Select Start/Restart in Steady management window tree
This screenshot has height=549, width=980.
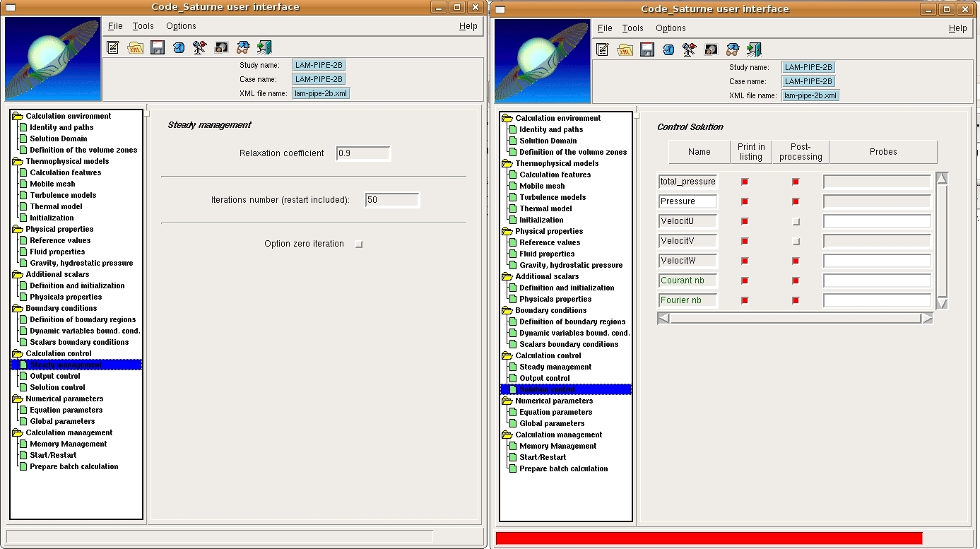(53, 455)
